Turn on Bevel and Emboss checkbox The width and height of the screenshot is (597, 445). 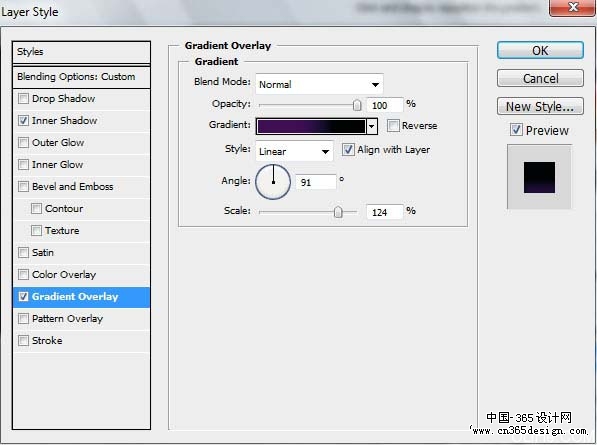(23, 187)
